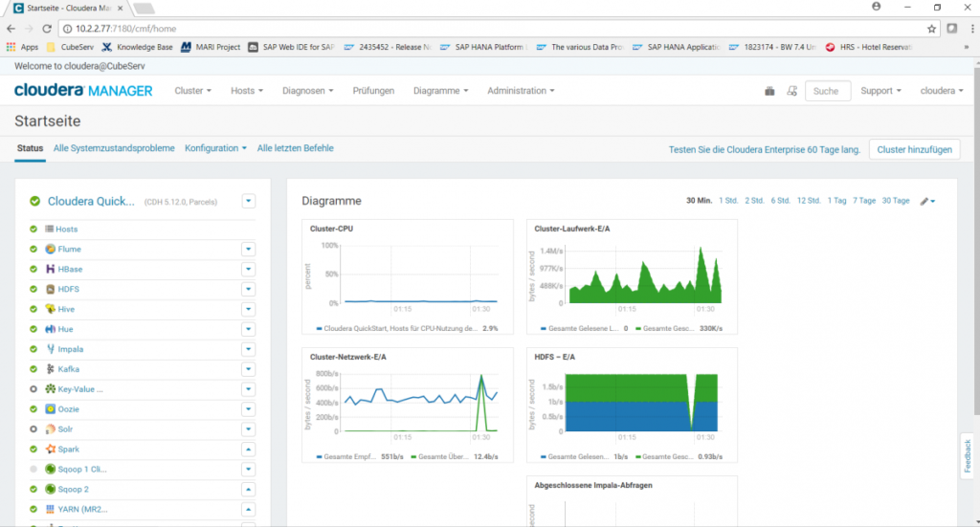
Task: Open the Support menu
Action: (x=880, y=91)
